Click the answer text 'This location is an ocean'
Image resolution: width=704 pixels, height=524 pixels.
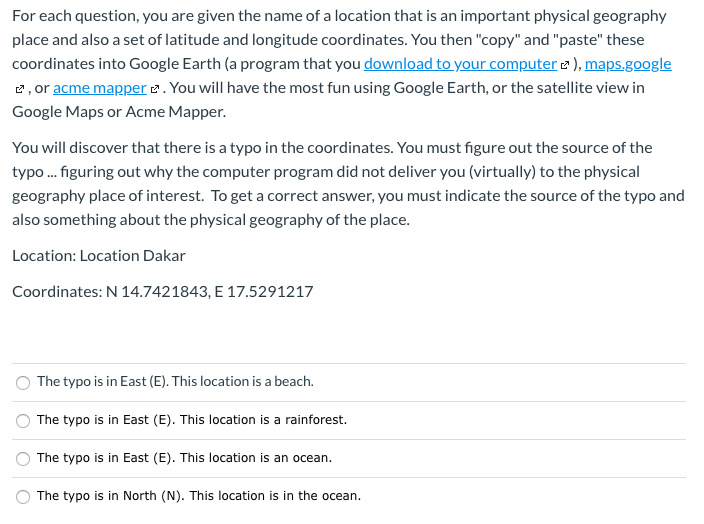pyautogui.click(x=184, y=458)
